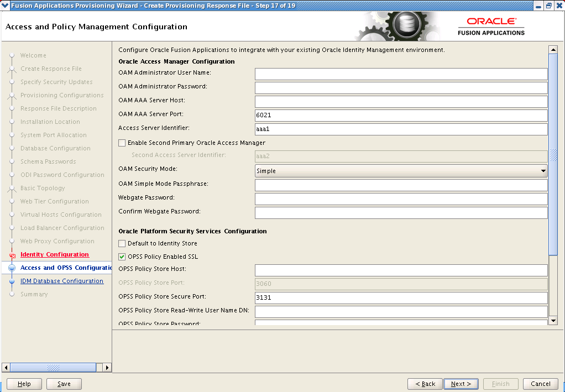The height and width of the screenshot is (392, 565).
Task: Enable Second Primary Oracle Access Manager checkbox
Action: (x=122, y=143)
